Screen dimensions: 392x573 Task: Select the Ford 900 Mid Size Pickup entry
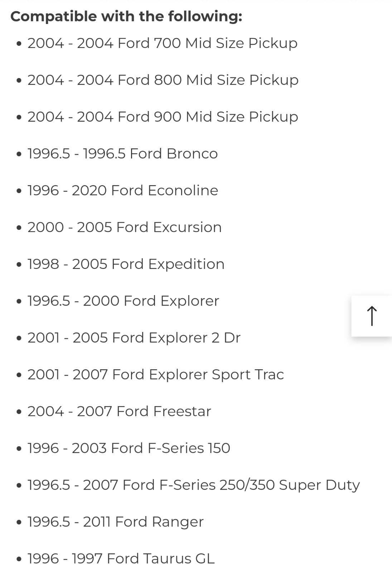(163, 117)
